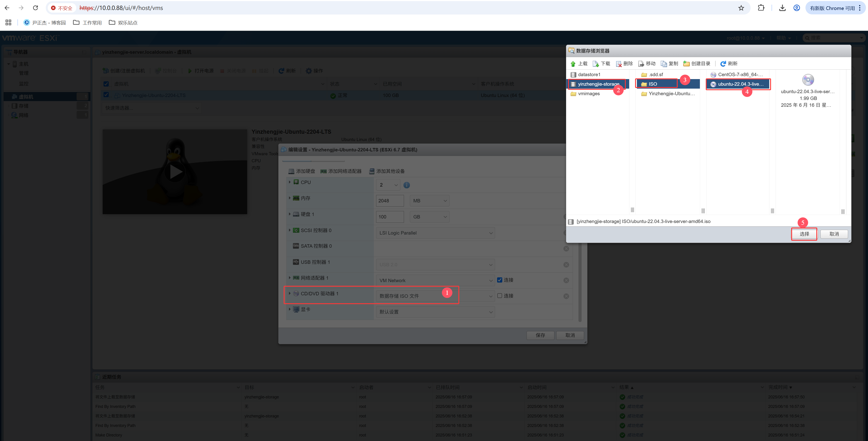Click the move file toolbar icon
Image resolution: width=868 pixels, height=441 pixels.
pyautogui.click(x=641, y=64)
